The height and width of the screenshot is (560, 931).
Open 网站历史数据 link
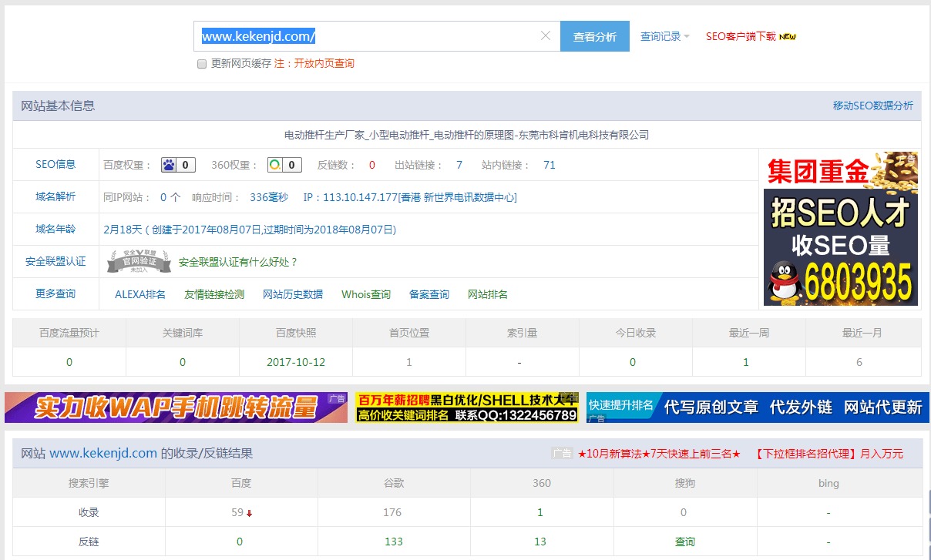tap(293, 294)
